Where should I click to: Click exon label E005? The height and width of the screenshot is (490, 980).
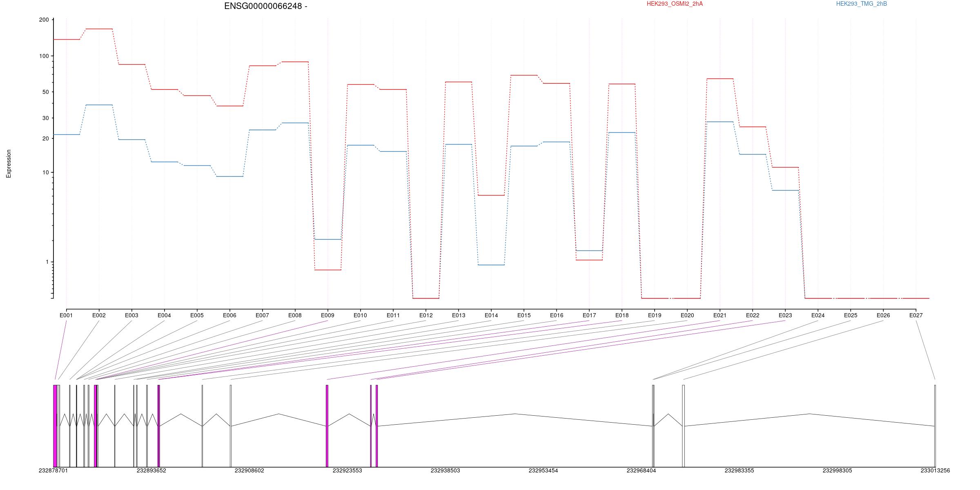197,315
